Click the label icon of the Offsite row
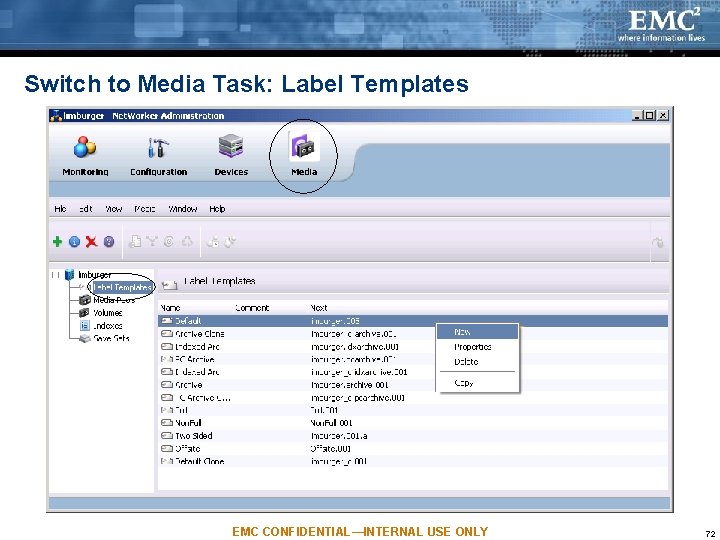The image size is (720, 540). (x=167, y=449)
